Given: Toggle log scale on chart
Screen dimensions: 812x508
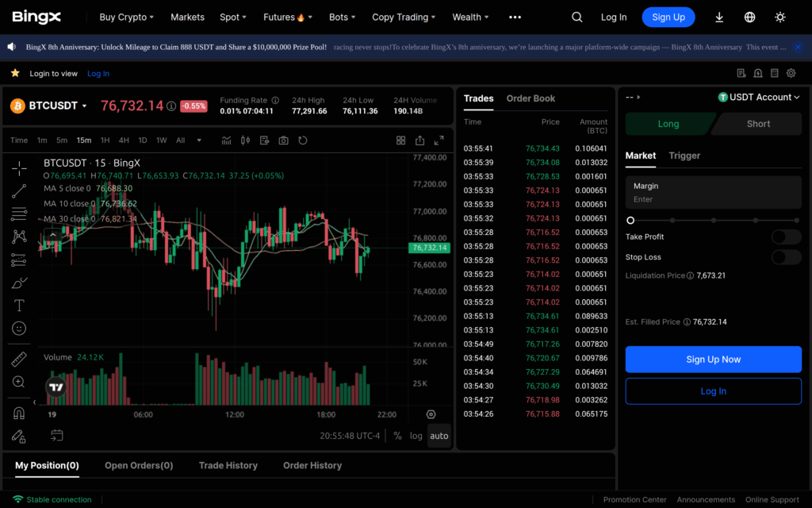Looking at the screenshot, I should (x=416, y=436).
